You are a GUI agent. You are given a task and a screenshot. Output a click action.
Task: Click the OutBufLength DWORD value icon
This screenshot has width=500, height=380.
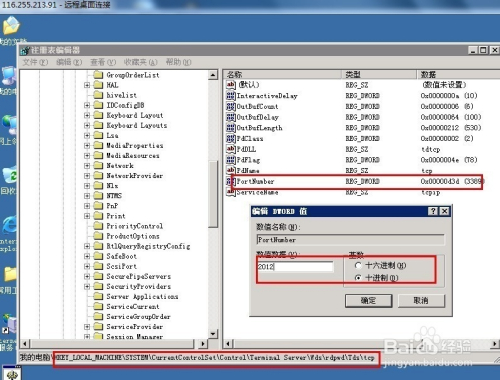231,128
